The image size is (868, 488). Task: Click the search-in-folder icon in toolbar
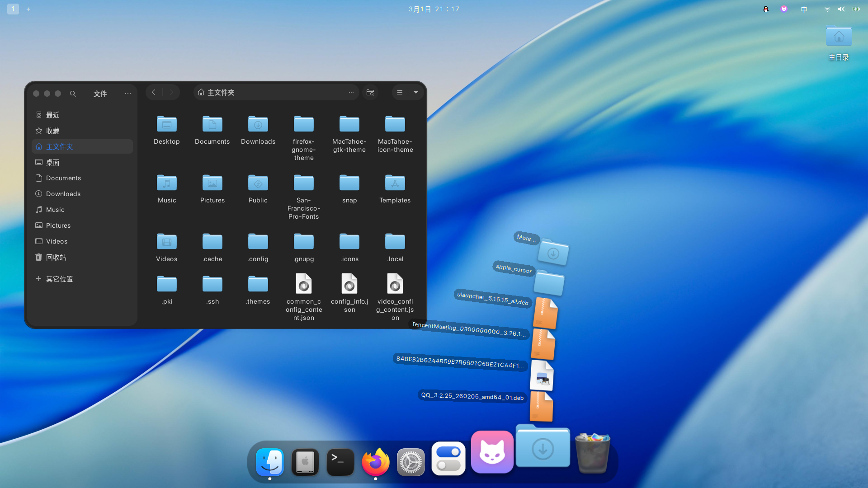coord(370,92)
